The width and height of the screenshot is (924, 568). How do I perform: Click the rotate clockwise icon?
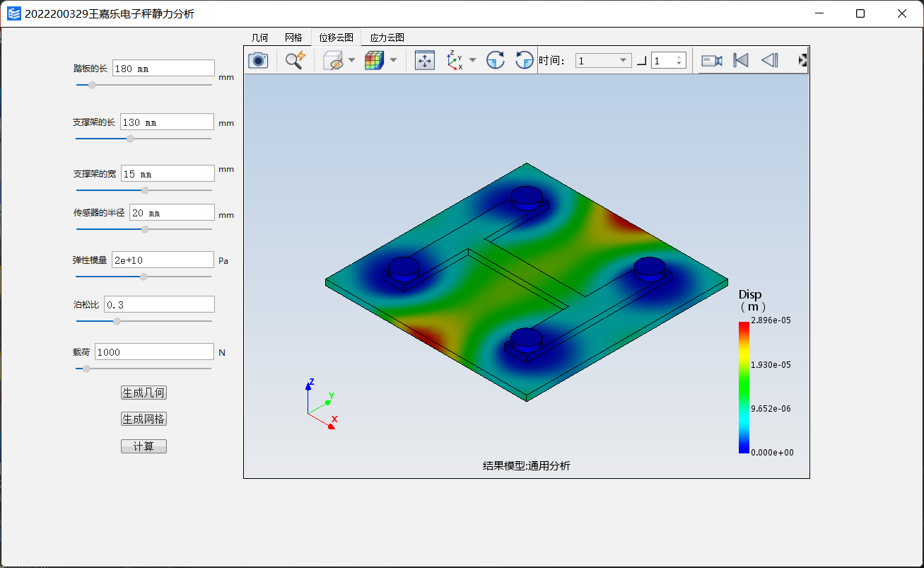click(496, 61)
